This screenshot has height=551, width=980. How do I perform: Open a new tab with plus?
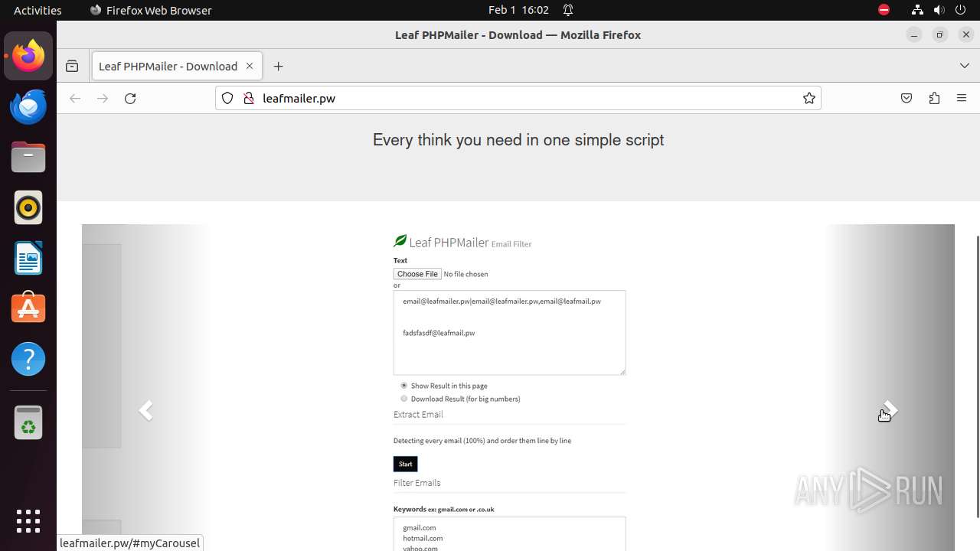[278, 67]
